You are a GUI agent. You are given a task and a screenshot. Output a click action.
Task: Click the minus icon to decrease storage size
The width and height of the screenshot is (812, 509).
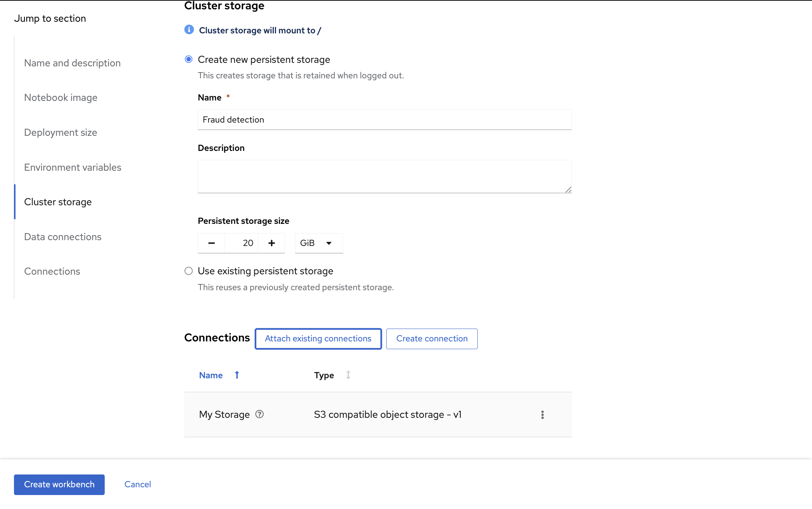(211, 243)
